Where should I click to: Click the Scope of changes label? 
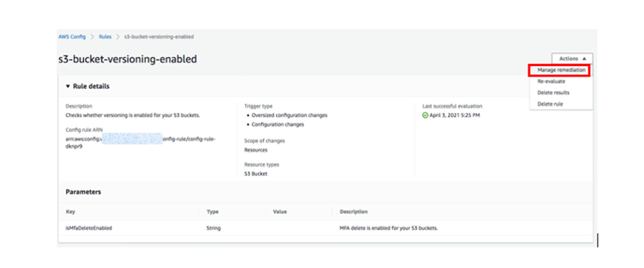(264, 141)
